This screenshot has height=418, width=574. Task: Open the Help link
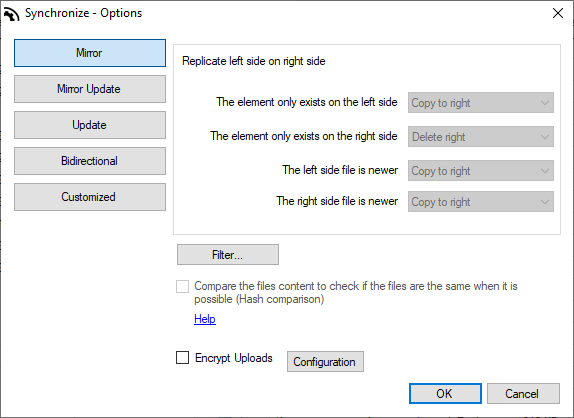coord(205,319)
